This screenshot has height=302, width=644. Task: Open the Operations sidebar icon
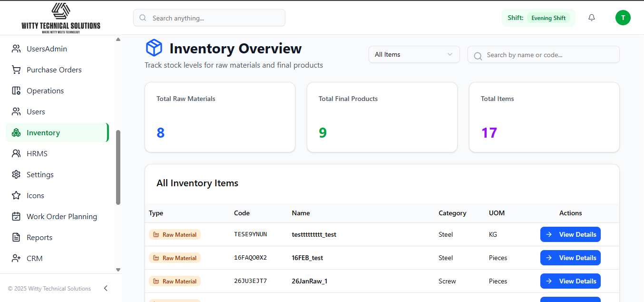tap(16, 91)
